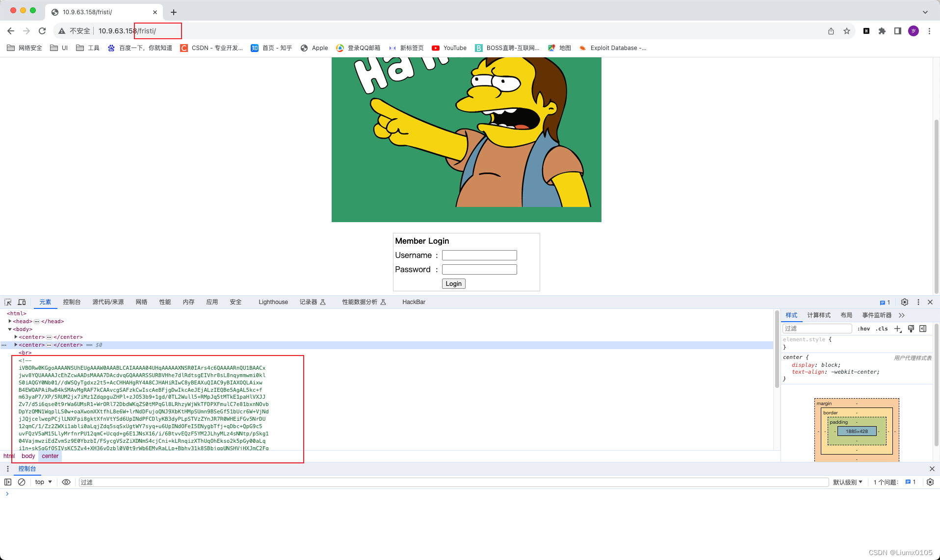Click the box model content size 1885×428
This screenshot has width=940, height=560.
(x=857, y=432)
